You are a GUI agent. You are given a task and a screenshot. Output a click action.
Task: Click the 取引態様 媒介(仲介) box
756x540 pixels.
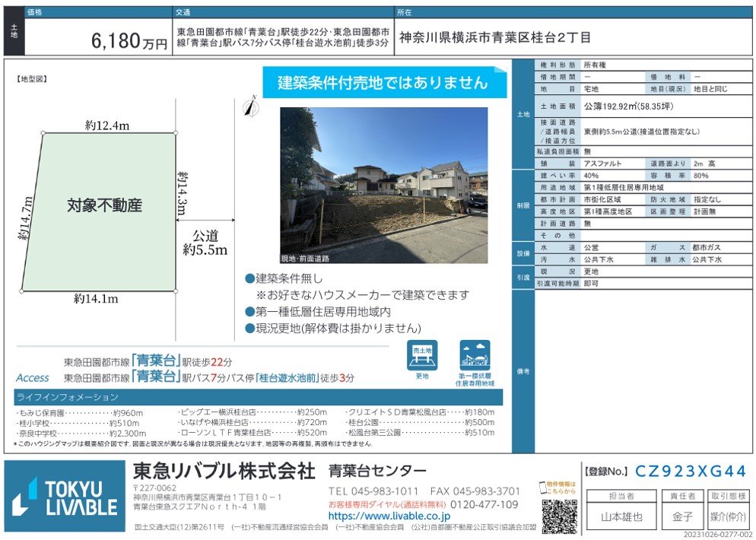pyautogui.click(x=728, y=517)
